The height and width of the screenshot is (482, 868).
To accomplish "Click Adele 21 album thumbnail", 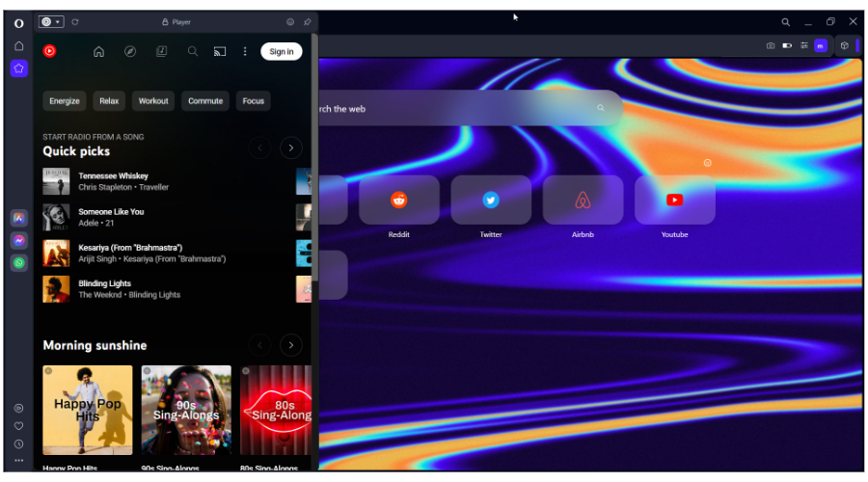I will click(57, 218).
